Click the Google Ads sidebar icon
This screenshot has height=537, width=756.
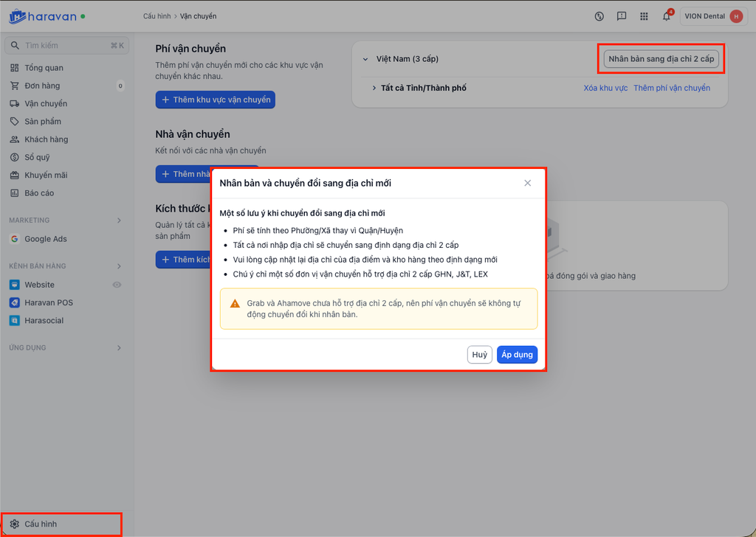[15, 239]
